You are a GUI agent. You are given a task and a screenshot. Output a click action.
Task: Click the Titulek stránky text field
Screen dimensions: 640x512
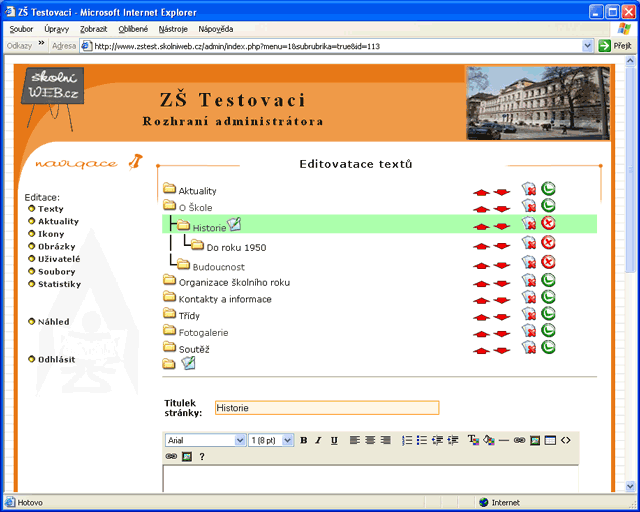point(326,408)
